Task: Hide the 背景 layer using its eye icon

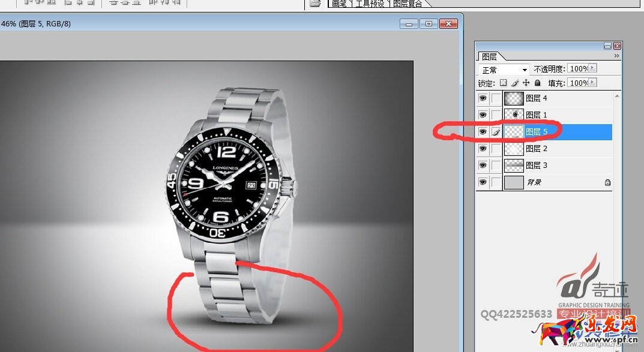Action: tap(483, 182)
